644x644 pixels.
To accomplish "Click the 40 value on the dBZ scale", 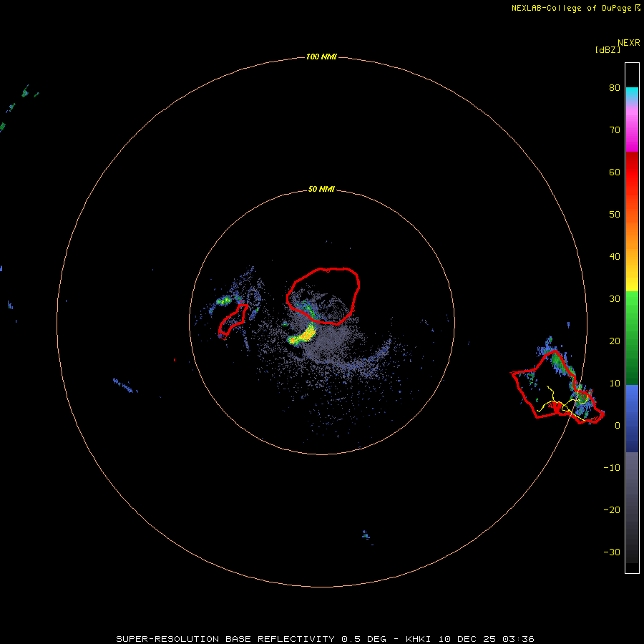I will pyautogui.click(x=615, y=257).
